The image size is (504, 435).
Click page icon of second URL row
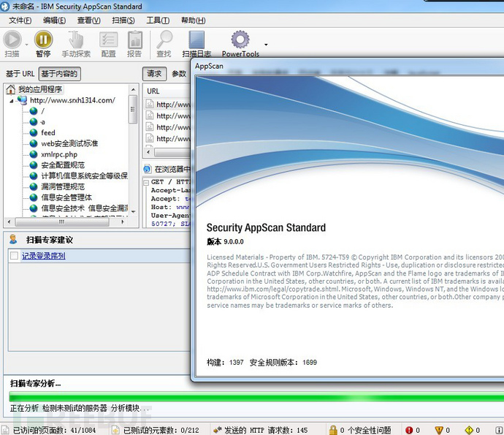pos(150,116)
